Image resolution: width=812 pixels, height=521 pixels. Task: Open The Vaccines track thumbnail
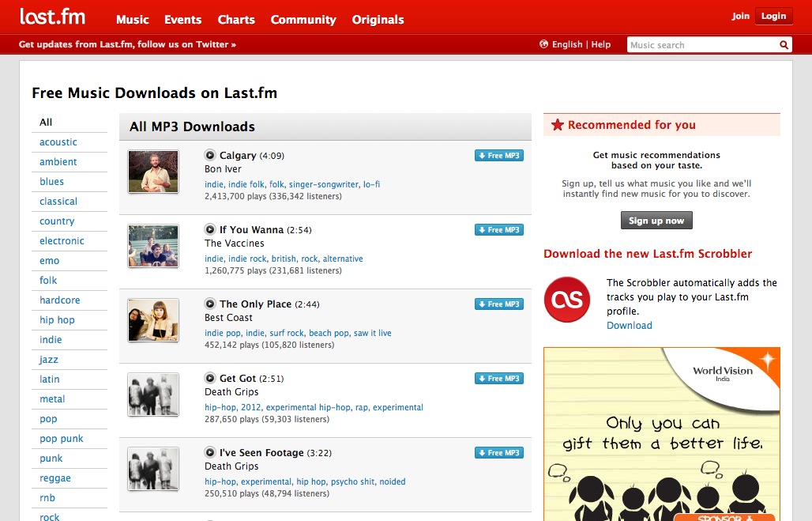153,246
